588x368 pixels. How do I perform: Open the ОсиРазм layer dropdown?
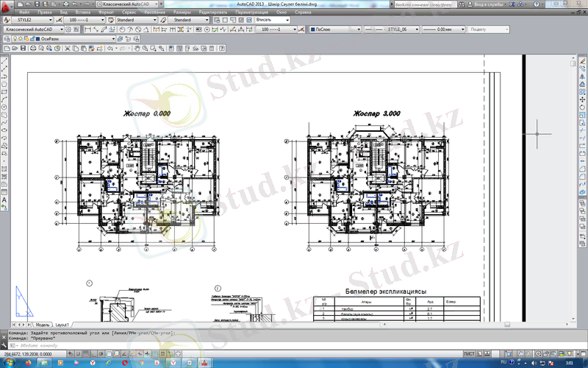tap(63, 39)
